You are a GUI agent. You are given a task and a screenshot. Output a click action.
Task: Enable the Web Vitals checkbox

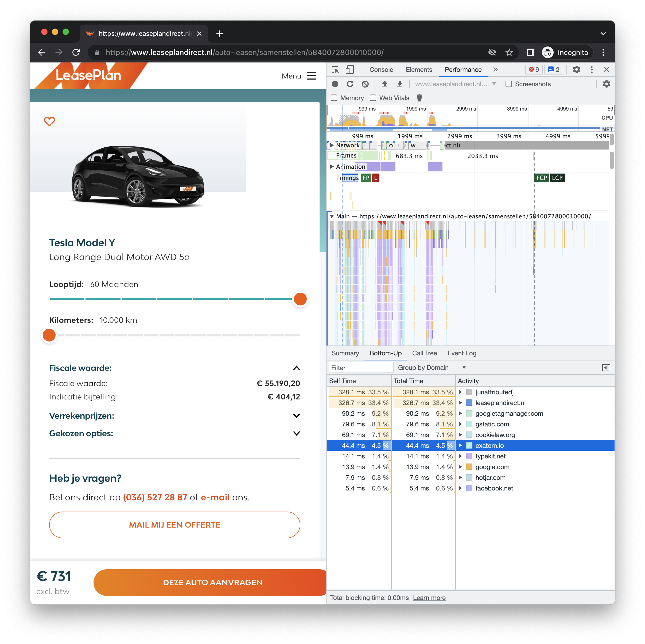pos(373,98)
